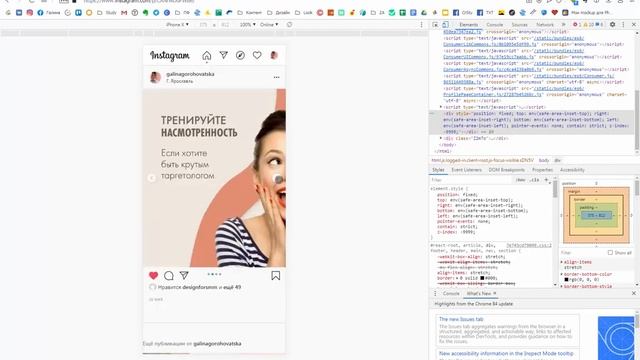The height and width of the screenshot is (360, 640).
Task: Open the Gmail bookmark in bookmarks bar
Action: click(x=124, y=13)
